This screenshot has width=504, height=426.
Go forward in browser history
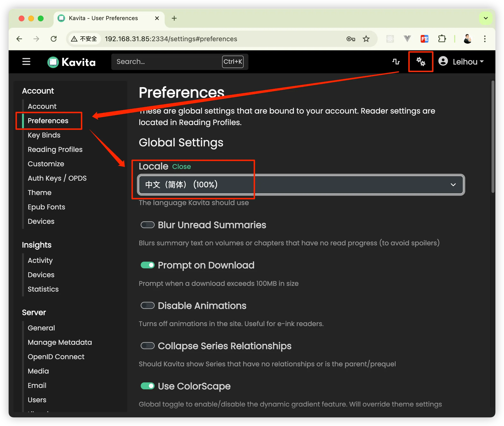tap(36, 39)
